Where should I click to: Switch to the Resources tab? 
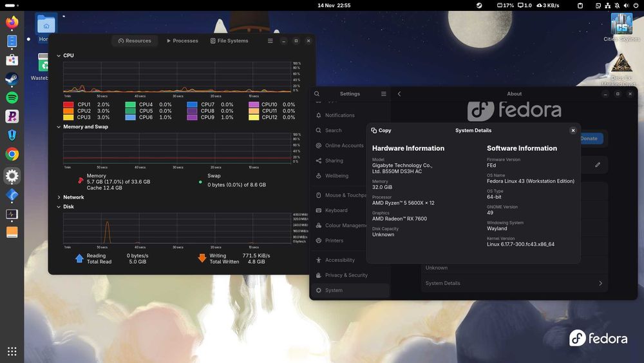(x=135, y=41)
